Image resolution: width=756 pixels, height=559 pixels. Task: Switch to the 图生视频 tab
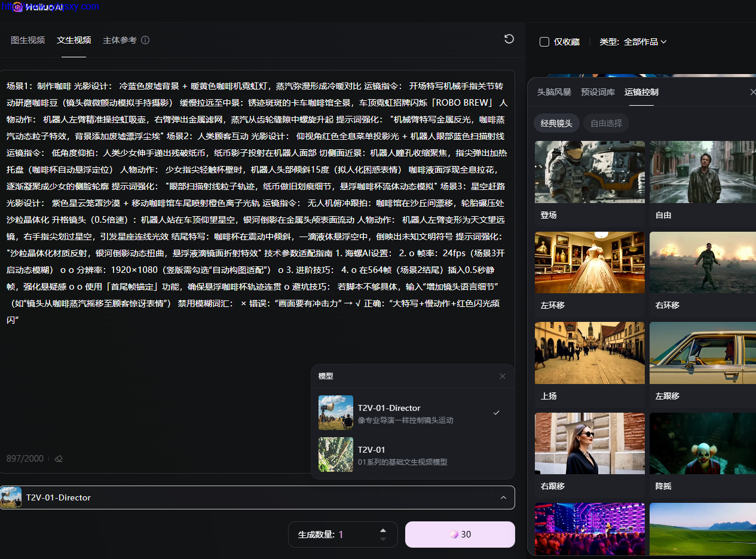coord(27,40)
